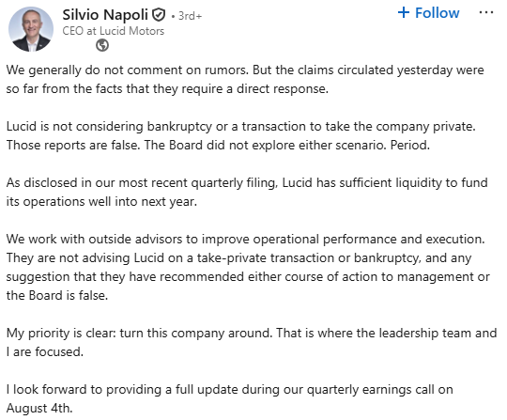Click the line 'Lucid is not considering bankruptcy'
The height and width of the screenshot is (420, 507).
241,126
